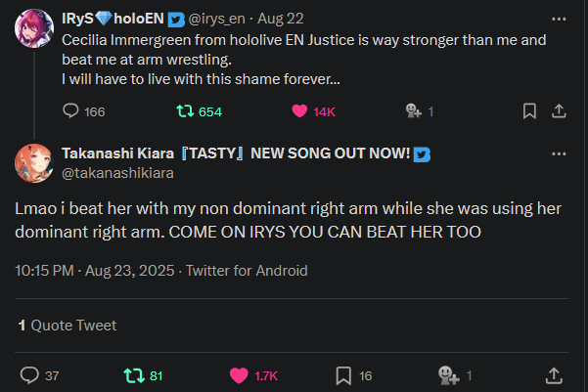This screenshot has width=588, height=392.
Task: Retweet Kiara's tweet showing 81 retweets
Action: 134,375
